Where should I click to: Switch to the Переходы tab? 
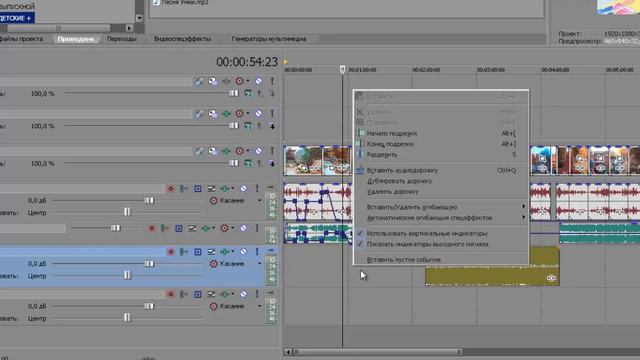point(122,39)
